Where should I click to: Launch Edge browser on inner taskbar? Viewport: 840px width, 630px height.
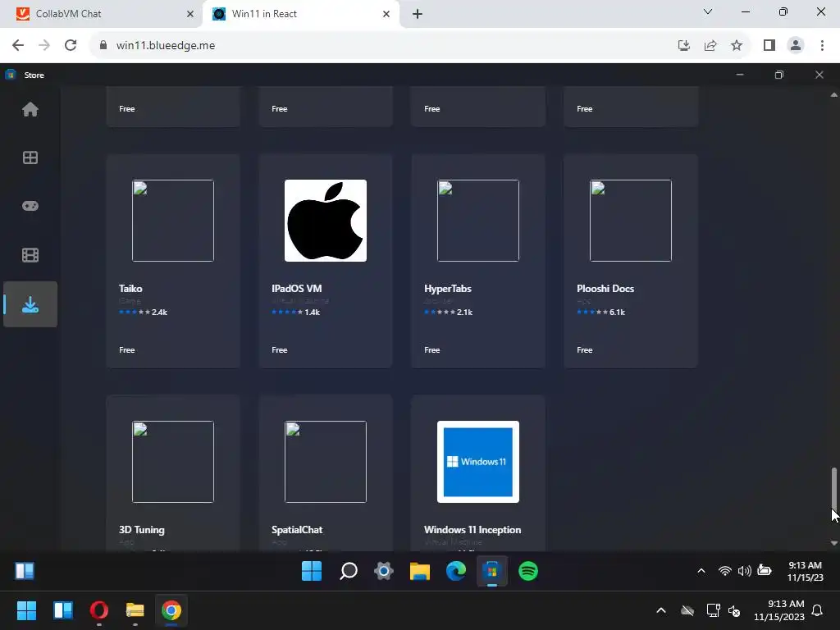[x=456, y=571]
